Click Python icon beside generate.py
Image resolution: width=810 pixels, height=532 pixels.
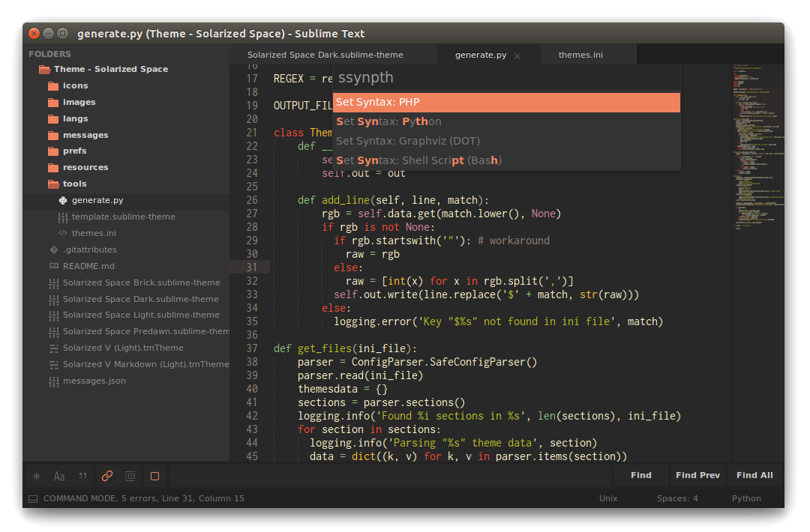tap(62, 200)
